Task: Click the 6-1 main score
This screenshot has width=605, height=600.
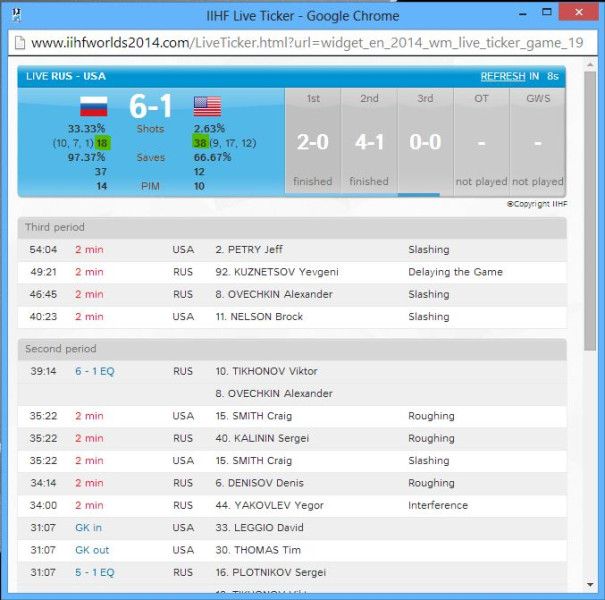Action: point(150,106)
